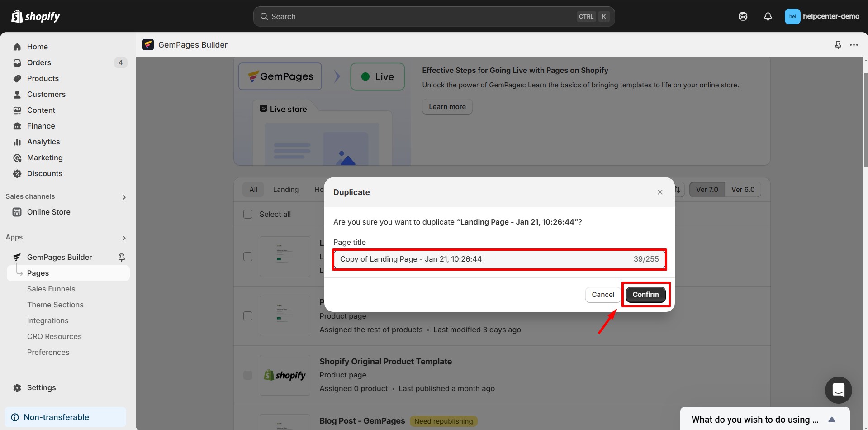Open Sales Funnels in sidebar menu

coord(51,289)
